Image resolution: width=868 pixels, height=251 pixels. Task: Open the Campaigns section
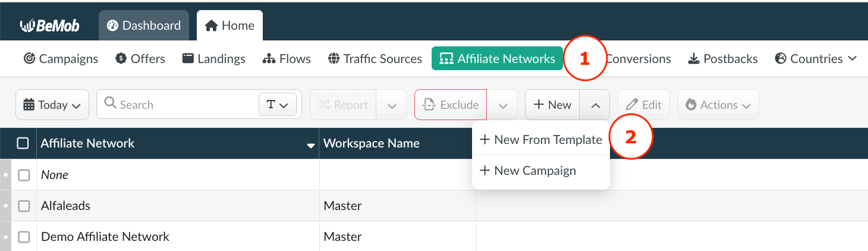pos(61,59)
